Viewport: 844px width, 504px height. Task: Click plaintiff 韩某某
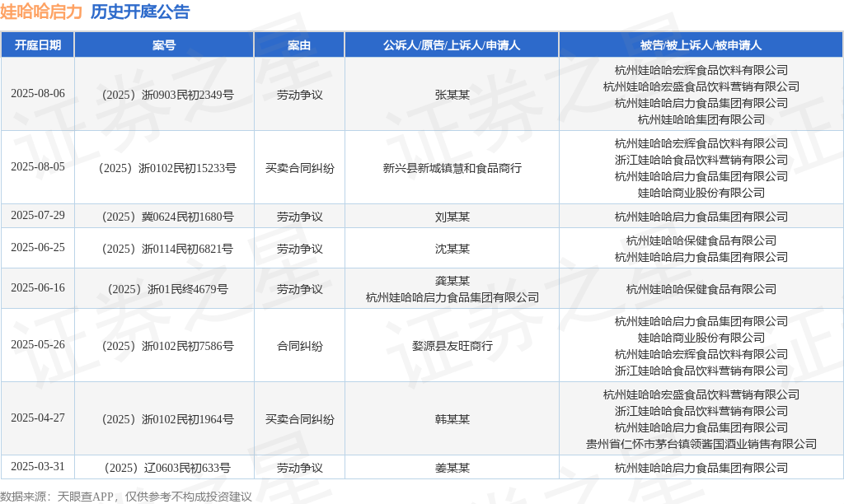pos(452,419)
